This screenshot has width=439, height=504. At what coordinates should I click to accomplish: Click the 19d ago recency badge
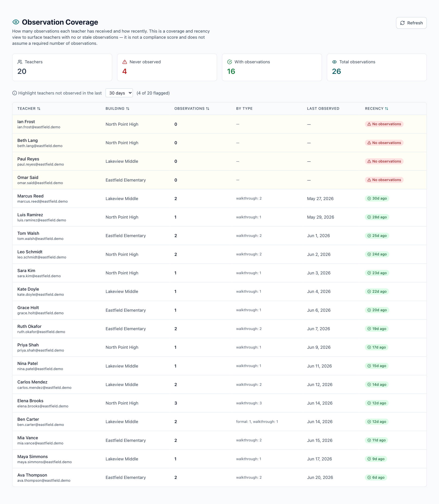[377, 329]
